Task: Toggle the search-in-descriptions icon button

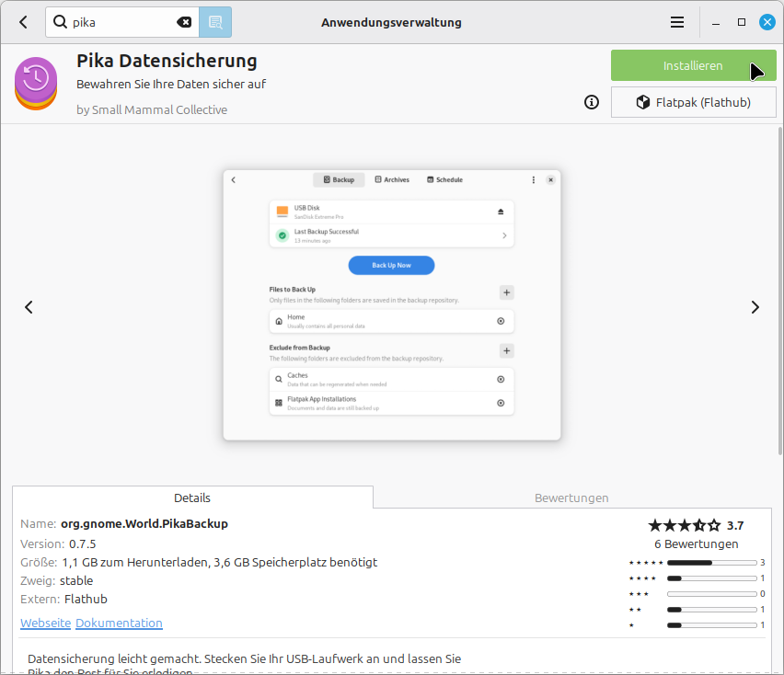Action: [215, 22]
